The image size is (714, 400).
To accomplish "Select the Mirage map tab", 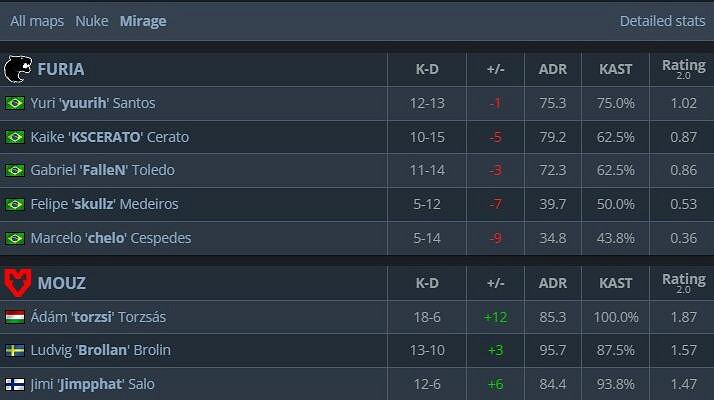I will (143, 21).
